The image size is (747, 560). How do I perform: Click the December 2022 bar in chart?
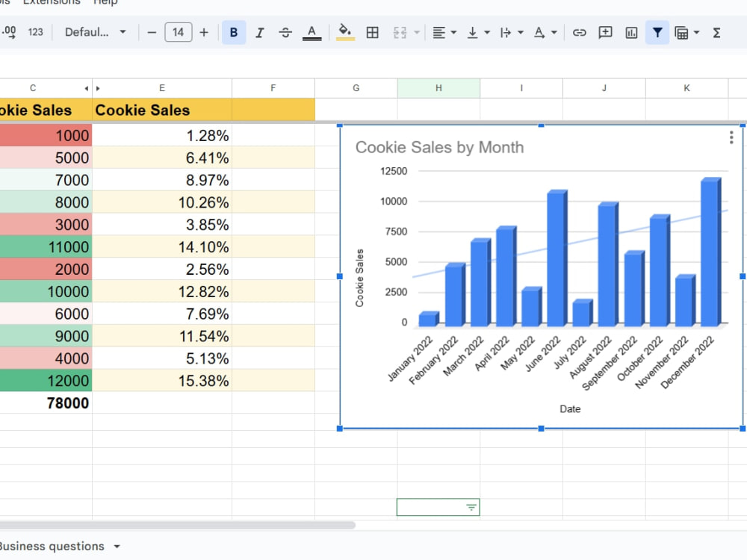click(x=711, y=252)
